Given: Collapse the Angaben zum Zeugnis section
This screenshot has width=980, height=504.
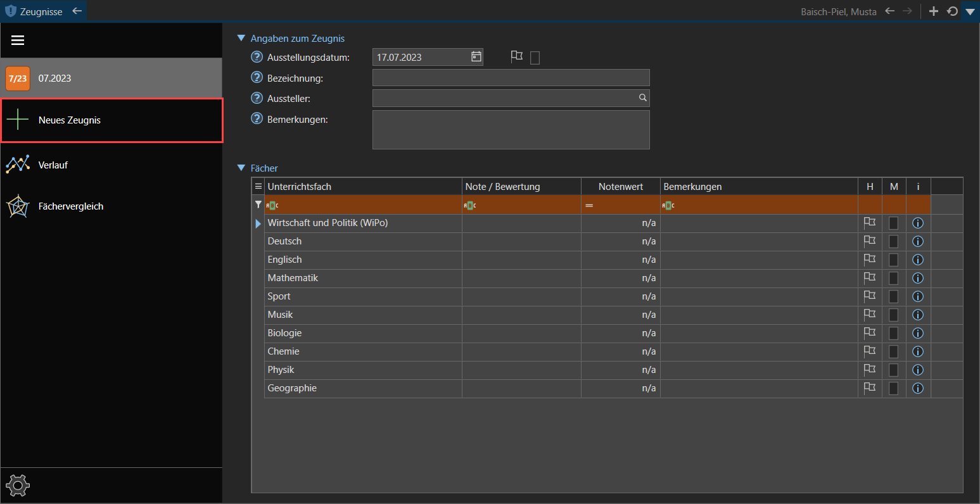Looking at the screenshot, I should click(x=241, y=39).
